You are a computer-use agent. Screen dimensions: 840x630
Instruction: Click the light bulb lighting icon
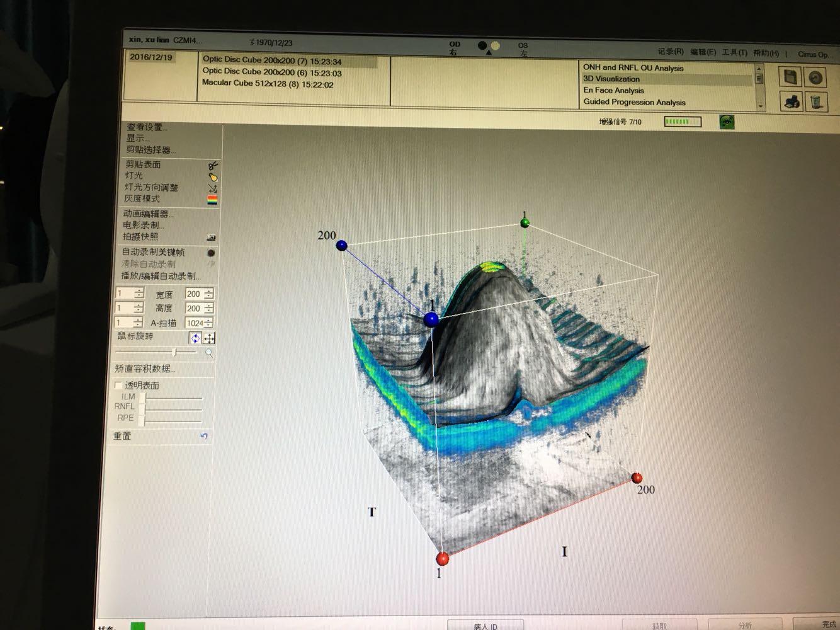(213, 176)
